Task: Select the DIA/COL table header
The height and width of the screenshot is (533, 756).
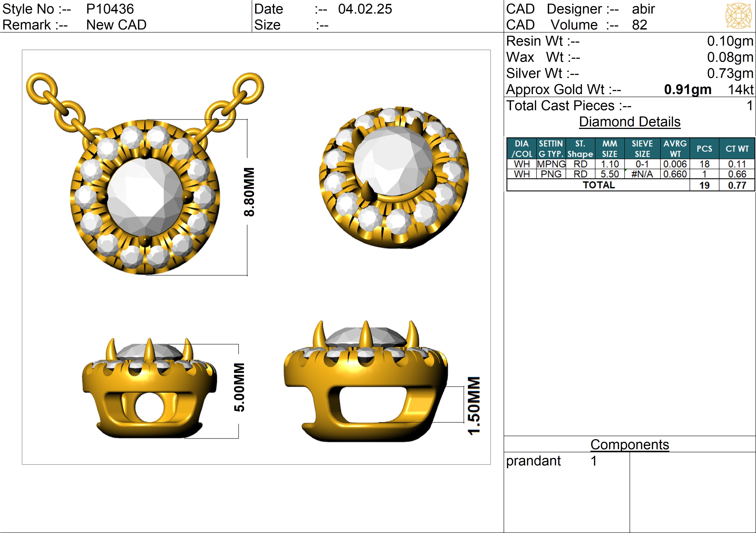Action: click(x=522, y=149)
